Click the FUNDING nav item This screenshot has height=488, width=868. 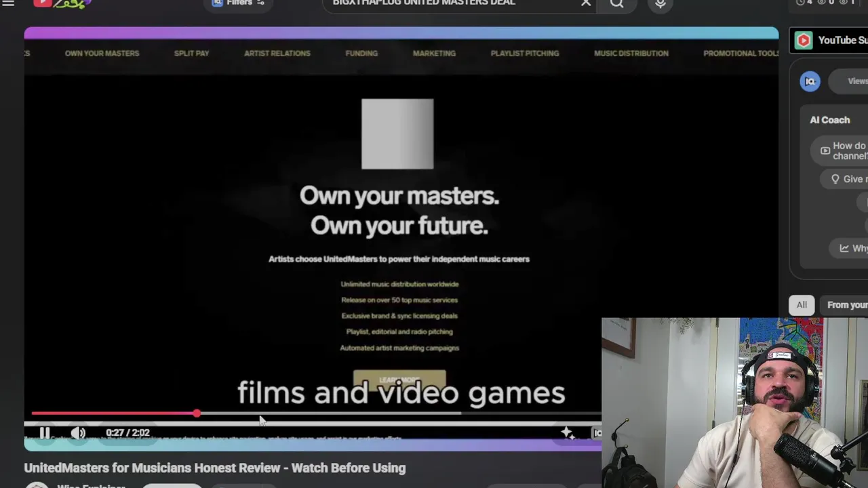point(361,54)
